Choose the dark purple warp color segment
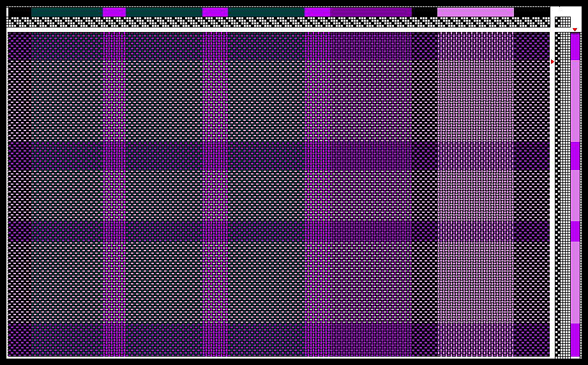Image resolution: width=588 pixels, height=365 pixels. (371, 12)
